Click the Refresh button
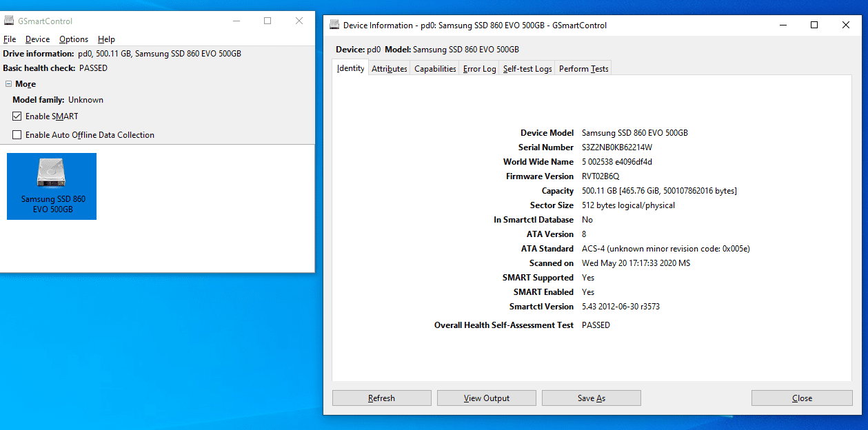The height and width of the screenshot is (430, 868). click(x=382, y=398)
